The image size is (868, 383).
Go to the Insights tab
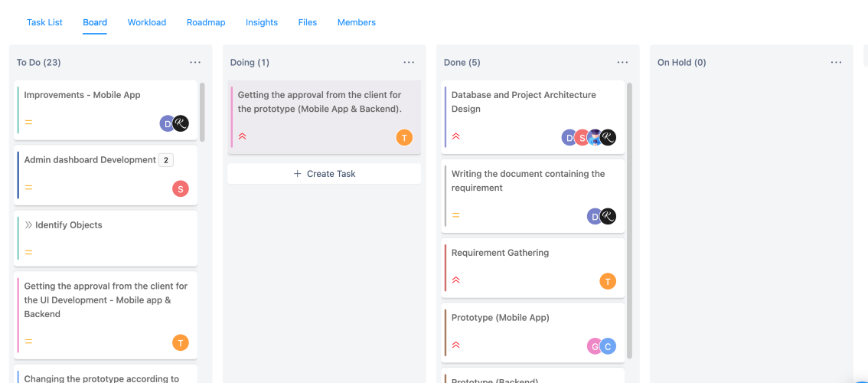(x=262, y=22)
